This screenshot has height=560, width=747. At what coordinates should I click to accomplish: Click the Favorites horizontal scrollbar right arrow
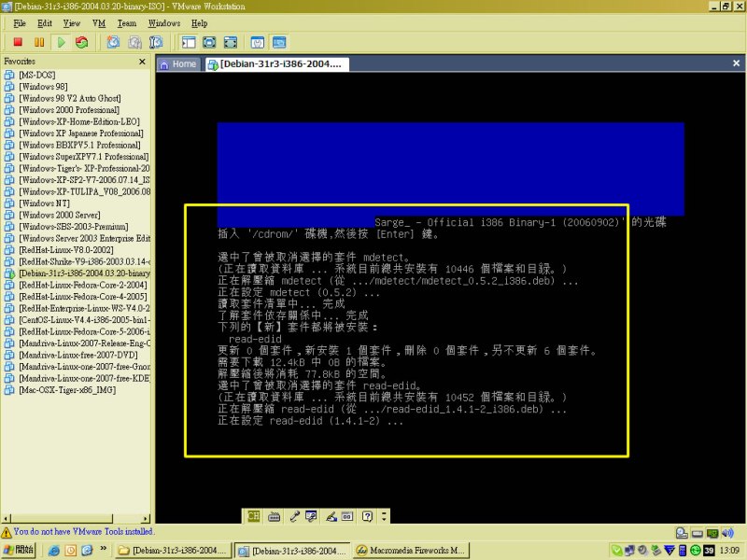146,519
